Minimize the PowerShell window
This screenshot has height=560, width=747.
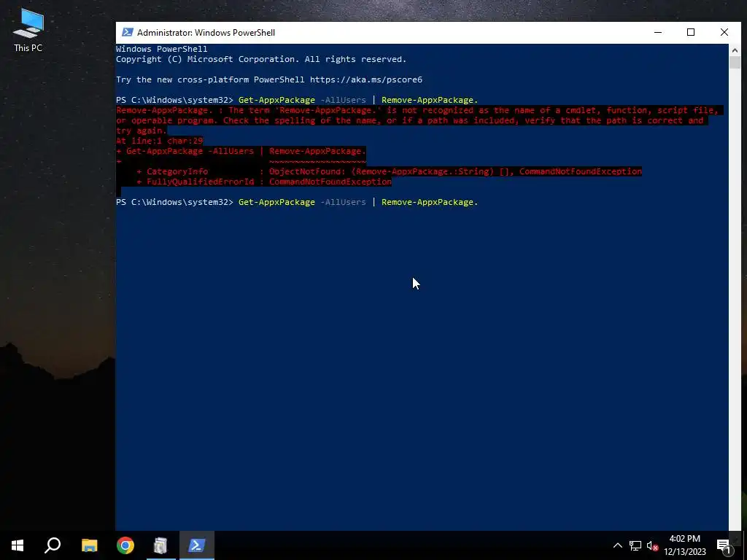point(658,32)
